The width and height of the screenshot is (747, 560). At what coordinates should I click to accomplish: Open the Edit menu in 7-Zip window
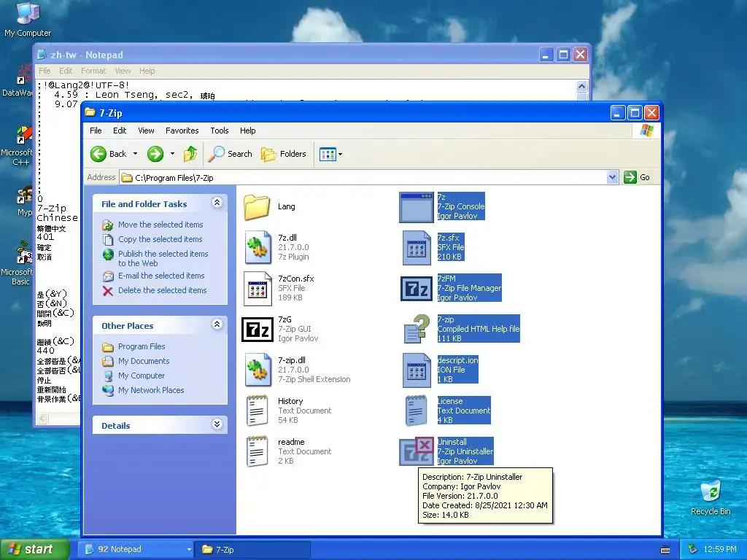[x=120, y=131]
